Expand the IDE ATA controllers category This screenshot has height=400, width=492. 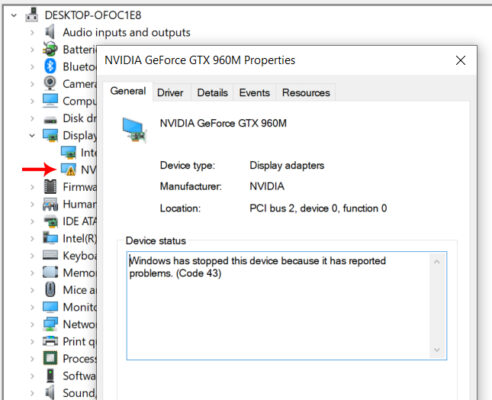coord(32,221)
